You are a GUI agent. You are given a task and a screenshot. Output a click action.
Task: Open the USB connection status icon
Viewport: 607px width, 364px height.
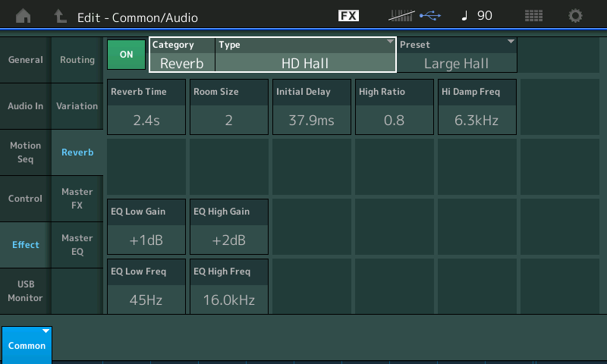(430, 16)
